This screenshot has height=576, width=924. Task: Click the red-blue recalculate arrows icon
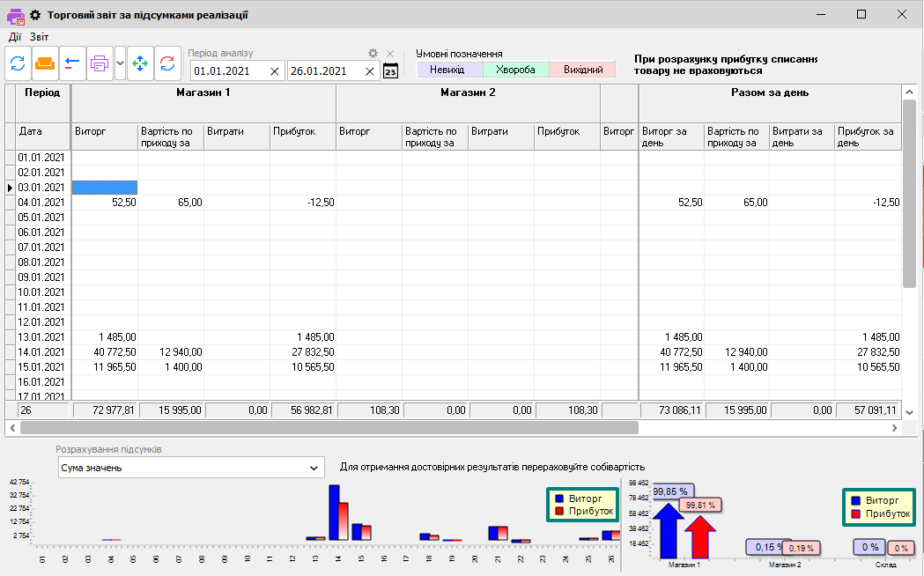167,63
